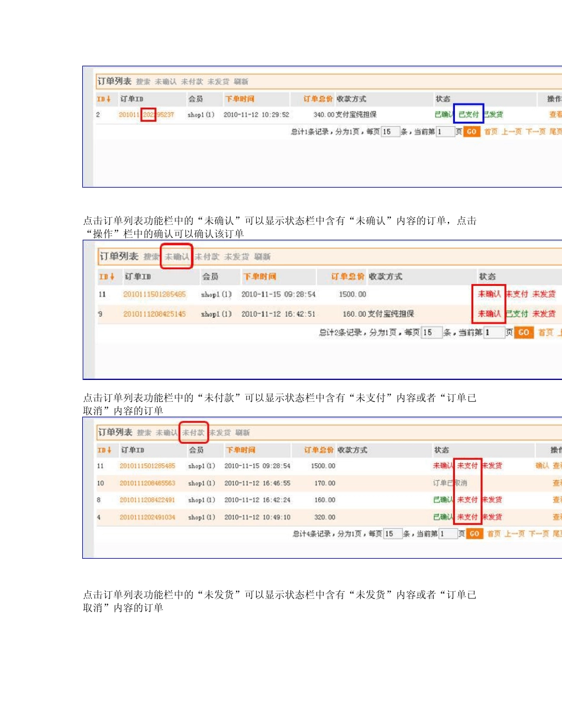Click the per-page field in the one-record list

(x=390, y=131)
